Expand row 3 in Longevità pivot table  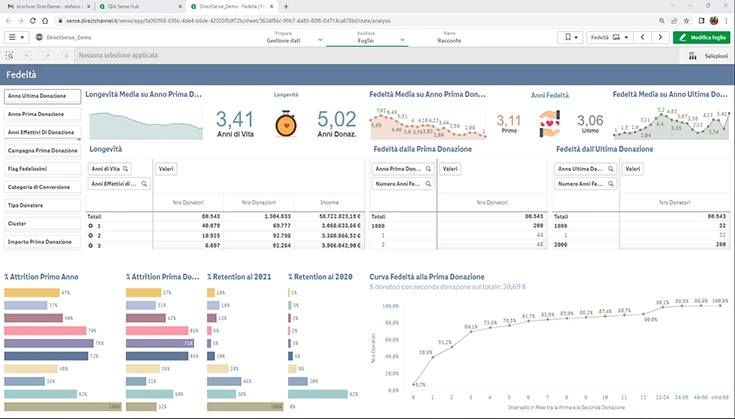coord(90,246)
